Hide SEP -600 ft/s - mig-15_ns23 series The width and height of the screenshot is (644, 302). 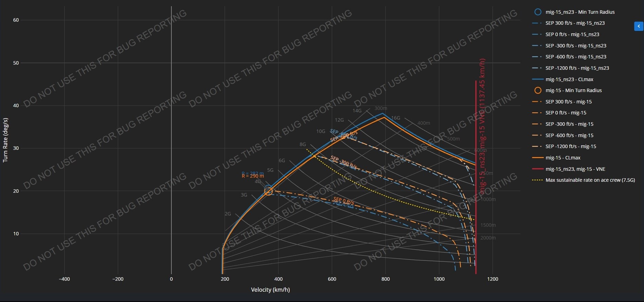tap(576, 57)
